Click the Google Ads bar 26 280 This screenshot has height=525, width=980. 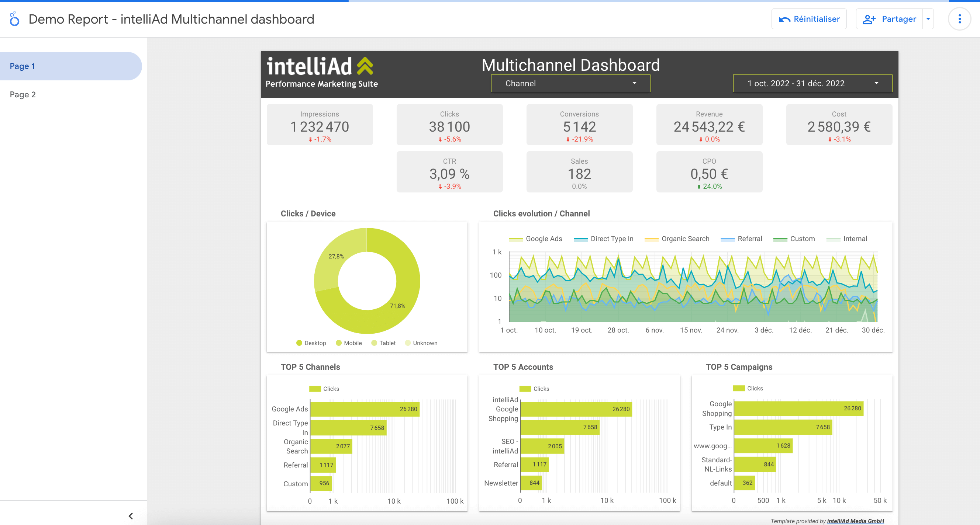(x=365, y=409)
